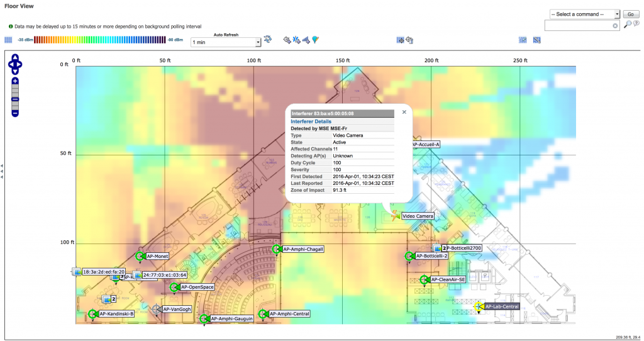Click the signal bars toolbar icon
This screenshot has width=644, height=341.
click(306, 40)
